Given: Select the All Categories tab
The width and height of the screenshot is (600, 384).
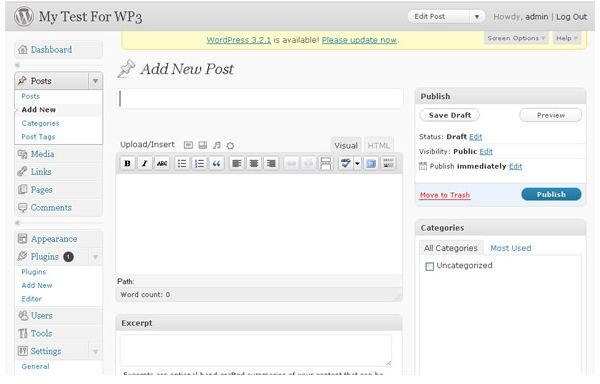Looking at the screenshot, I should pos(450,248).
